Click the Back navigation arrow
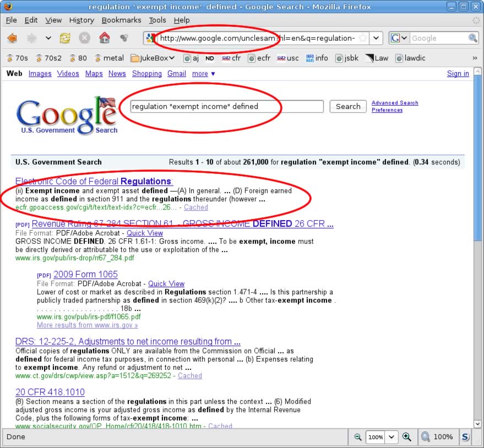484x448 pixels. coord(12,39)
